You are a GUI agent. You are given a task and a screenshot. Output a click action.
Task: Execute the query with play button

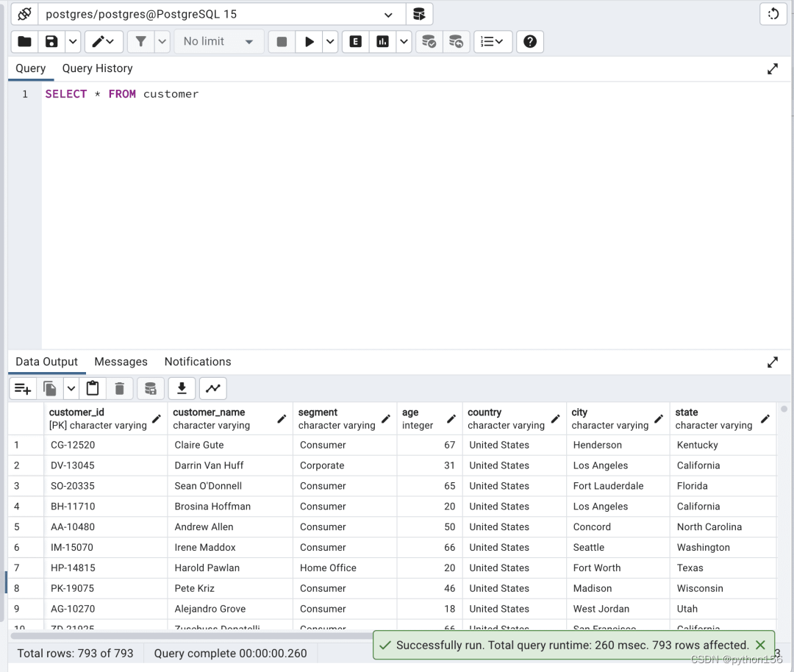[309, 41]
